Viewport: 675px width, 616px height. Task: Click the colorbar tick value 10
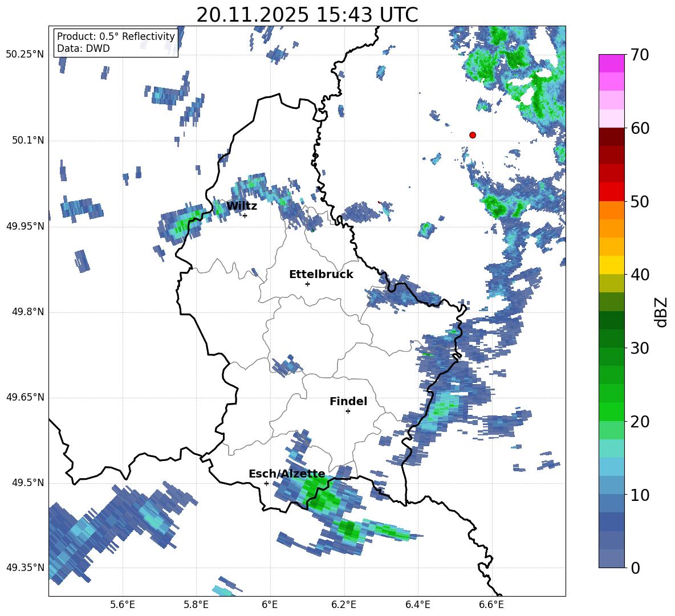click(640, 495)
